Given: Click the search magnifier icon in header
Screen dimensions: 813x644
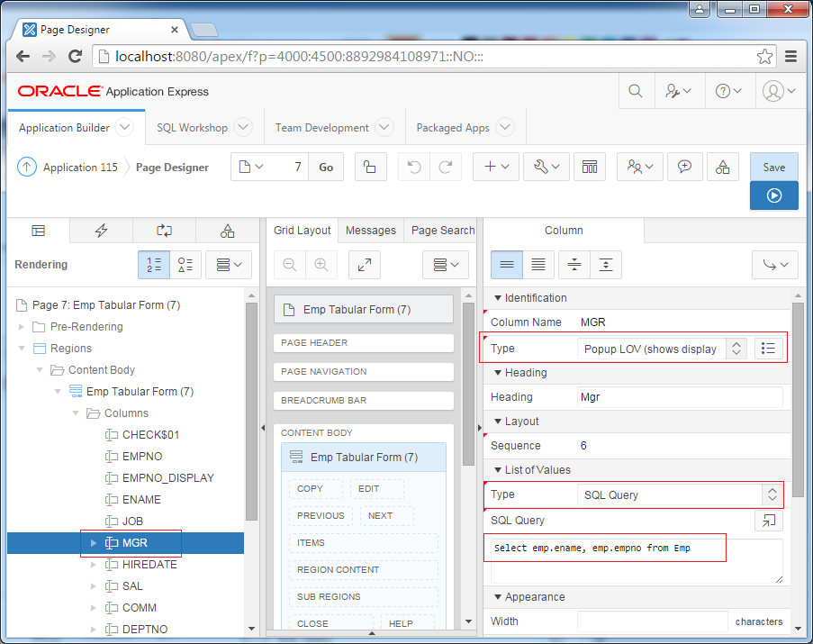Looking at the screenshot, I should 636,91.
